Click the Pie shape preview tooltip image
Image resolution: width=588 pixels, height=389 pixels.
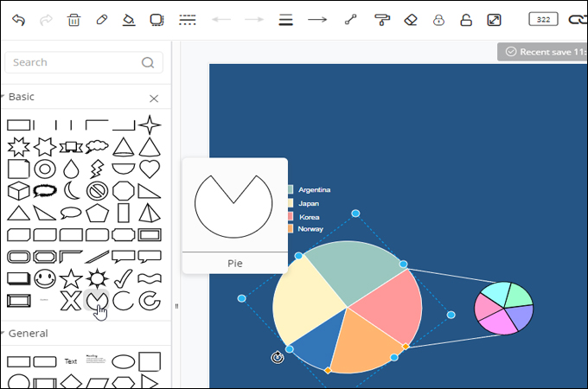(233, 206)
